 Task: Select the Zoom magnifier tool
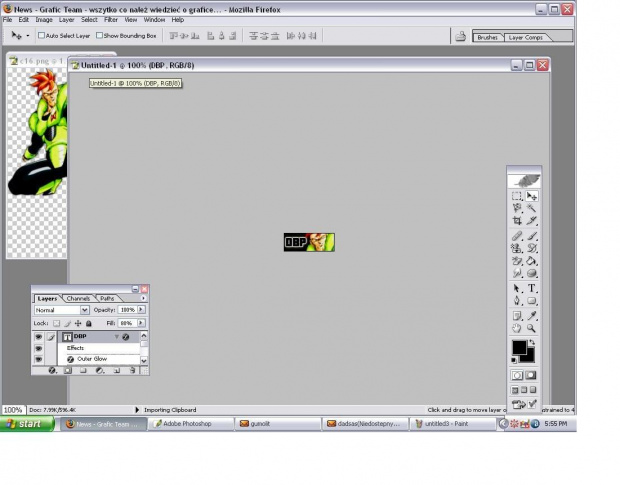(x=532, y=328)
